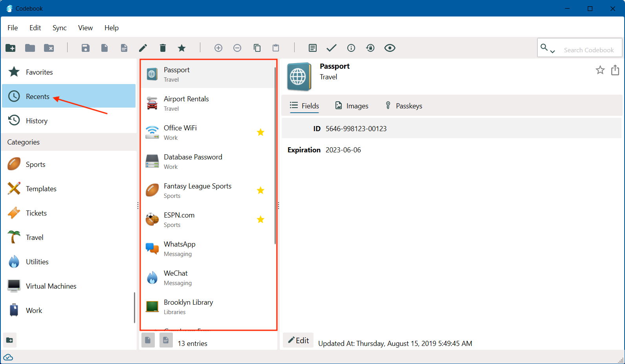This screenshot has width=625, height=364.
Task: Switch to the Passkeys tab
Action: pyautogui.click(x=403, y=106)
